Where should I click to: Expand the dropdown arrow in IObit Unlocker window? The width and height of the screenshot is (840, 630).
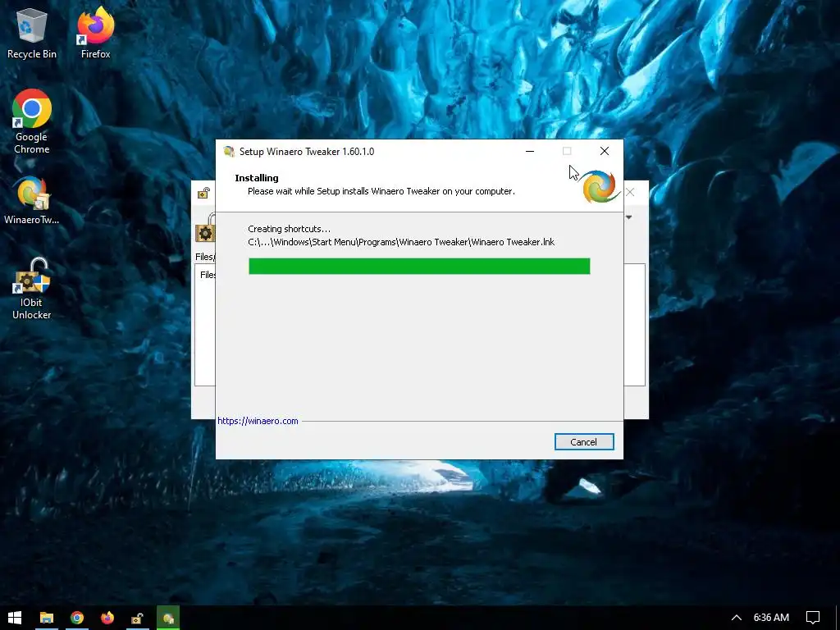(629, 217)
